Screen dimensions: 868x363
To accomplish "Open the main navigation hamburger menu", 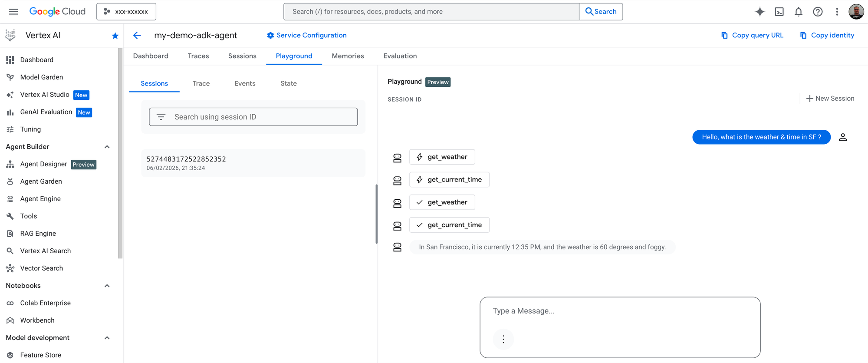I will click(x=13, y=12).
